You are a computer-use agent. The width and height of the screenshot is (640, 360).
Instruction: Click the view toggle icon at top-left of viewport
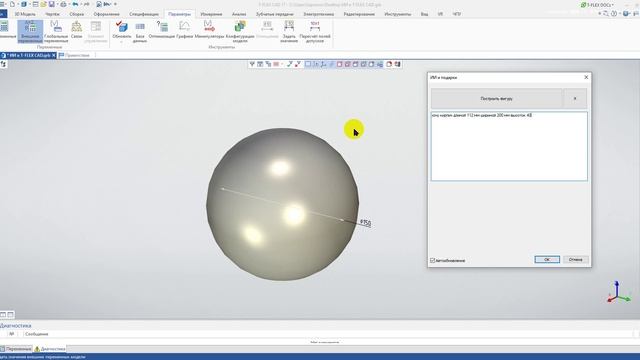(3, 64)
